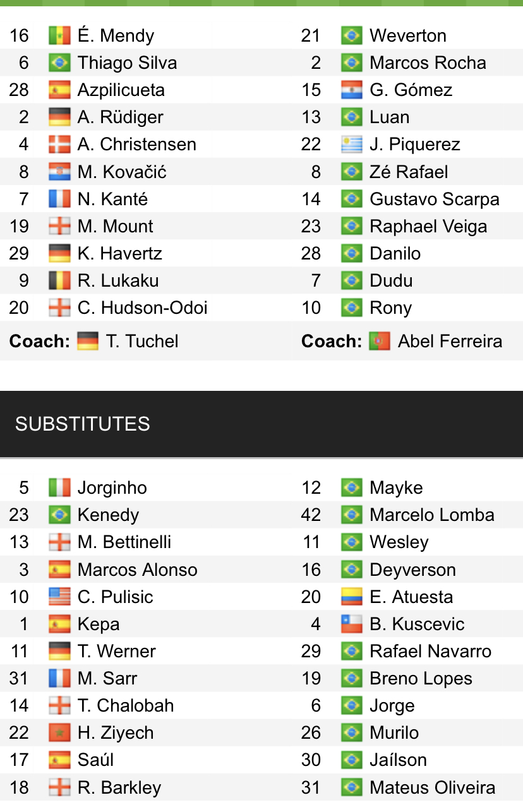
Task: Click the SUBSTITUTES section header
Action: [83, 424]
